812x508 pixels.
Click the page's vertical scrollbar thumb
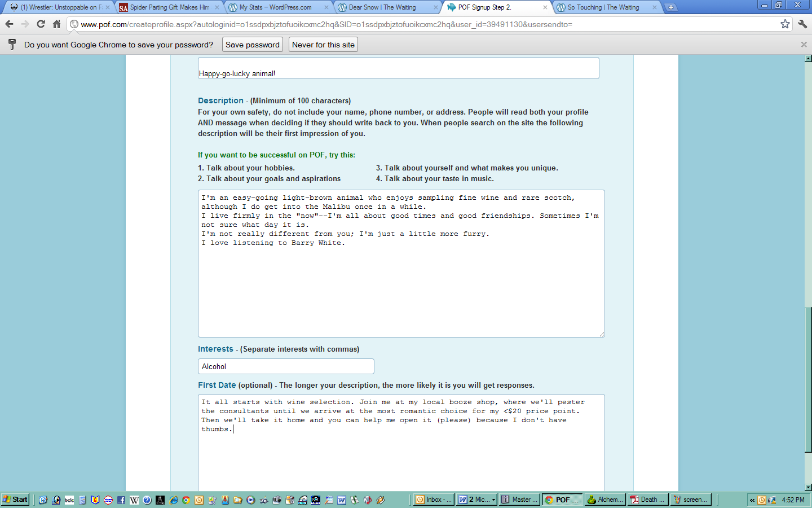(808, 378)
